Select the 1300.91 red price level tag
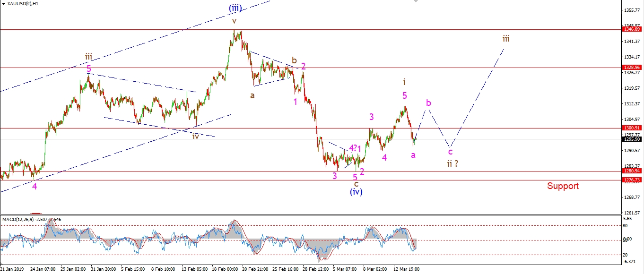Image resolution: width=644 pixels, height=274 pixels. tap(631, 128)
